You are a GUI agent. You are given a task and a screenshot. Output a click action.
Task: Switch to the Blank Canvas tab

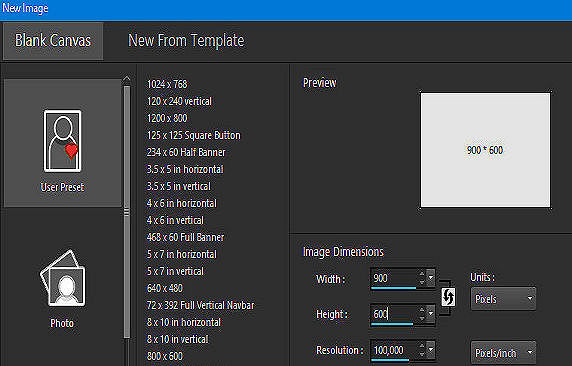pyautogui.click(x=53, y=41)
